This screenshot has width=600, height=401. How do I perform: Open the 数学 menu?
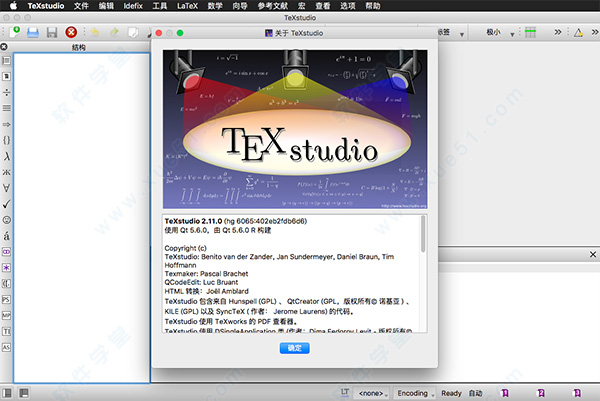215,6
